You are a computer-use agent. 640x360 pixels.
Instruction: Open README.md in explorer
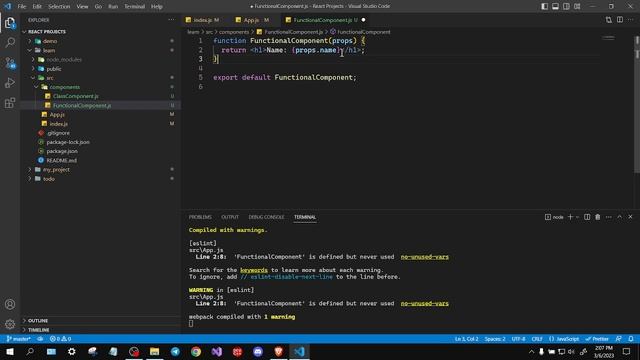click(x=61, y=160)
